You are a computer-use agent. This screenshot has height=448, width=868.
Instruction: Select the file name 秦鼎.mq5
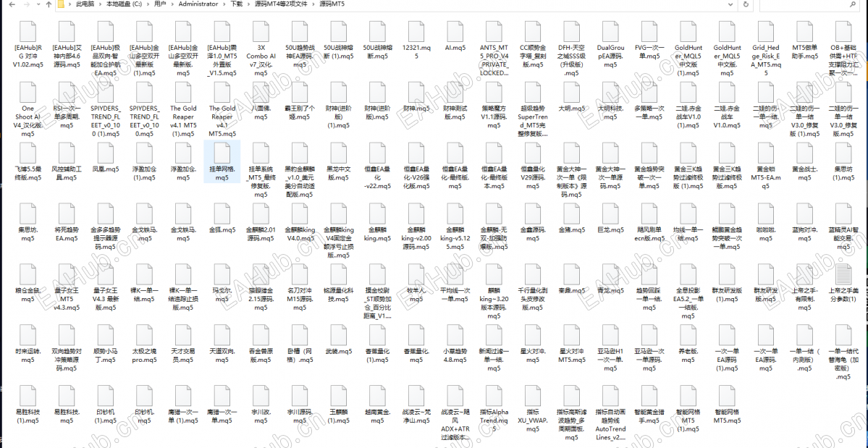point(571,290)
